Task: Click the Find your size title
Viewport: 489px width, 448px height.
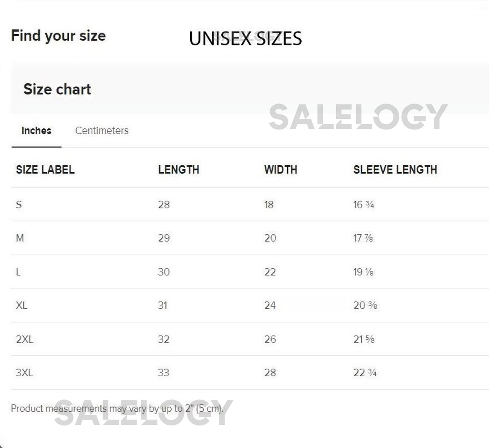Action: [58, 36]
